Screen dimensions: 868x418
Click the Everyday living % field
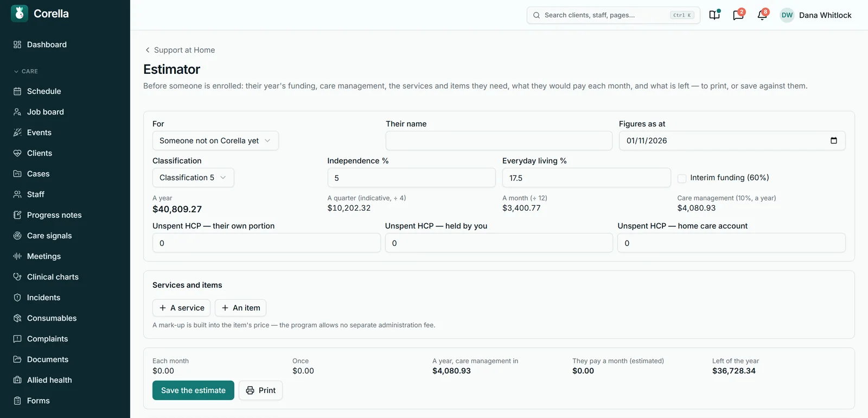pos(586,178)
